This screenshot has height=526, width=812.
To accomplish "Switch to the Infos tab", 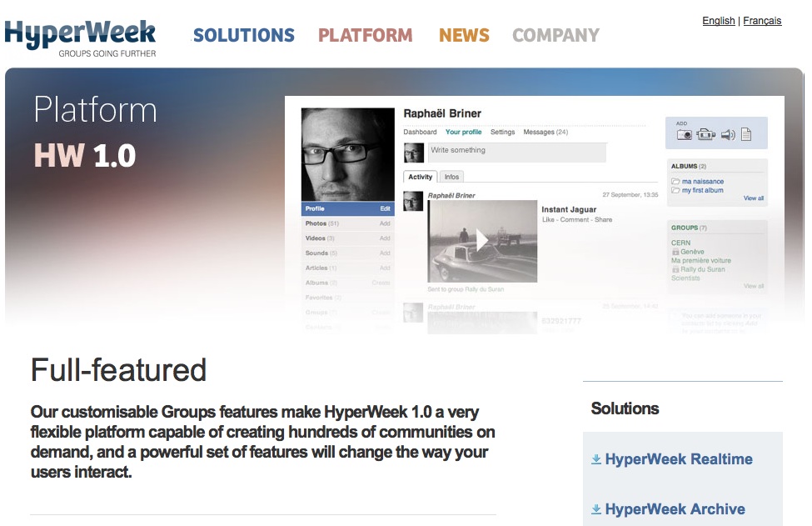I will coord(451,177).
